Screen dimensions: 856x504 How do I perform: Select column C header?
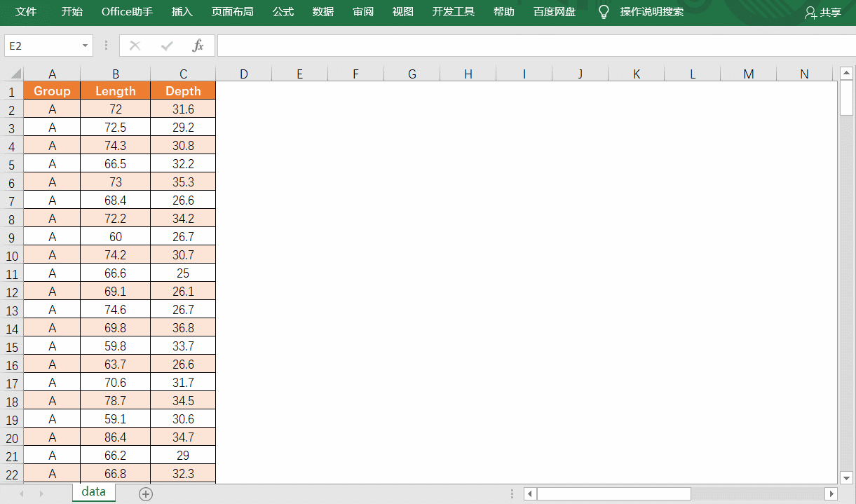tap(183, 74)
